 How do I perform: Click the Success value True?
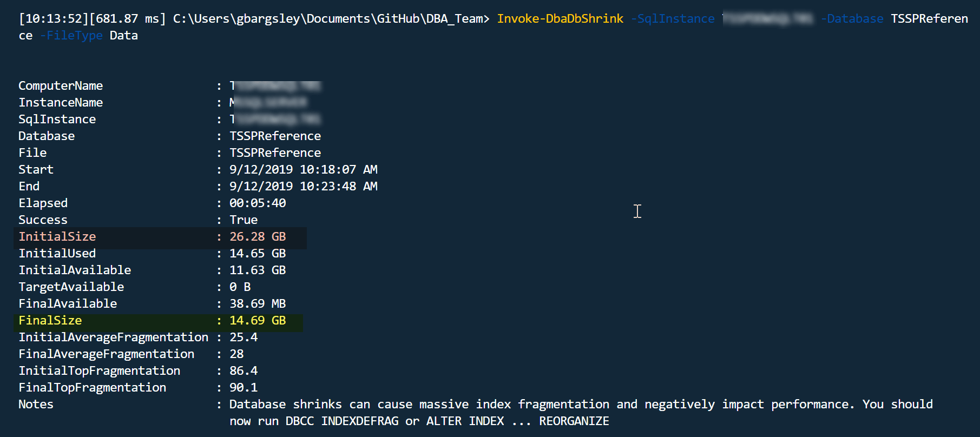coord(244,220)
